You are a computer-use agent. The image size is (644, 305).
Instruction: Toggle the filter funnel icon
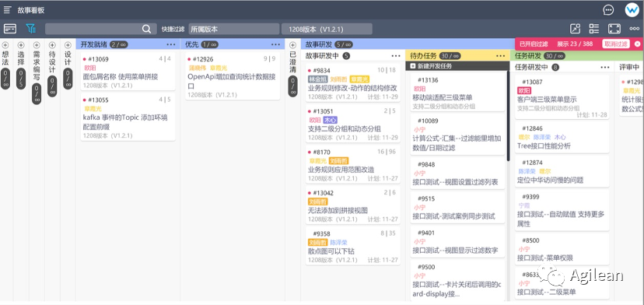[31, 28]
